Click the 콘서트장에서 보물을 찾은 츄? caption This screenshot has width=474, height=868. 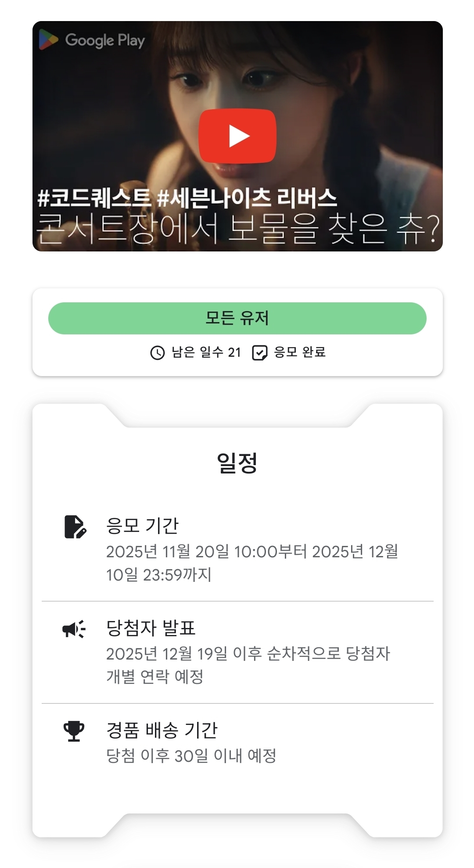(x=237, y=229)
